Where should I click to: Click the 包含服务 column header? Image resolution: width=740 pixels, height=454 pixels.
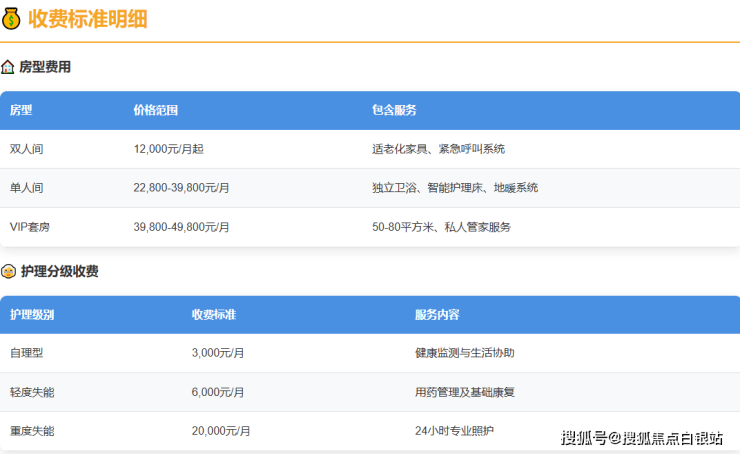click(394, 110)
